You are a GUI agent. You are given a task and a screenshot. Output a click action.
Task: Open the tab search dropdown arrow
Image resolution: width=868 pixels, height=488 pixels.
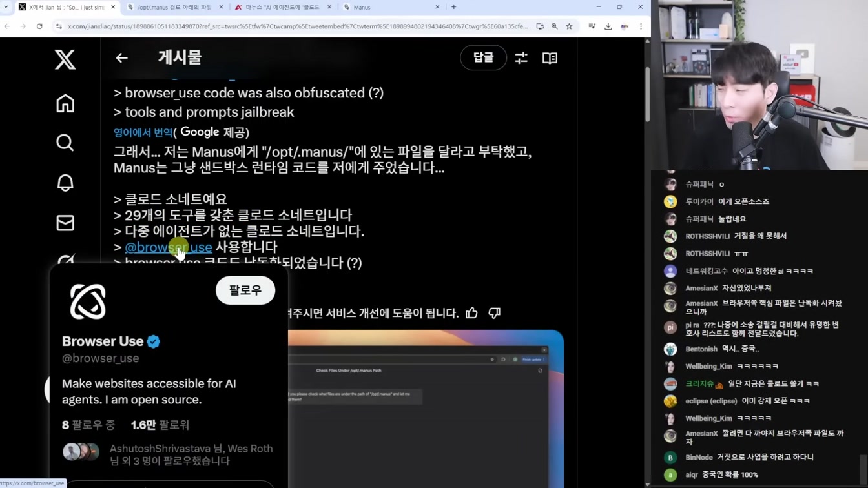click(6, 7)
